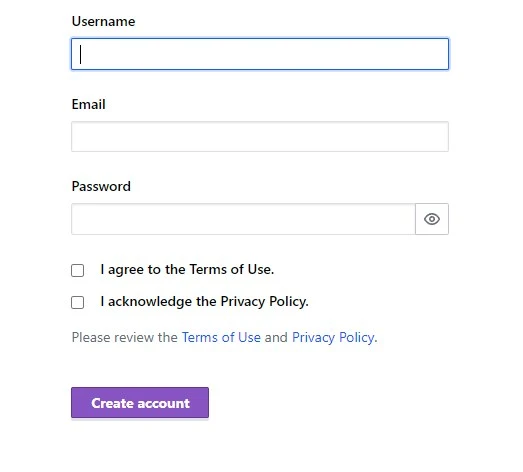Viewport: 523px width, 472px height.
Task: Click the "I acknowledge the Privacy Policy." text
Action: [x=204, y=302]
